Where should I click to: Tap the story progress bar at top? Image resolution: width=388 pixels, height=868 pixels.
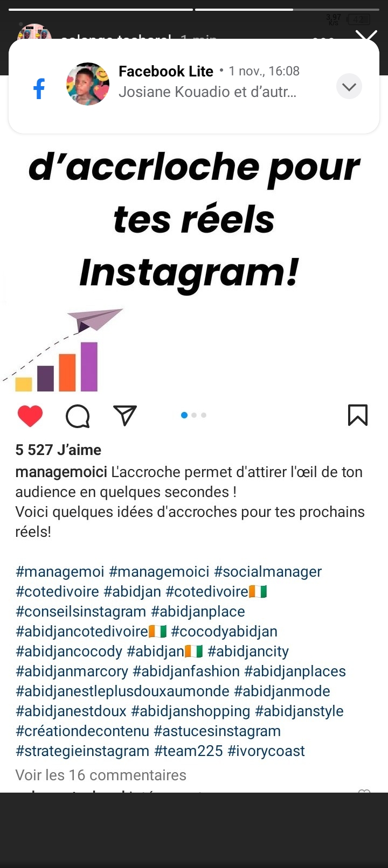coord(194,9)
